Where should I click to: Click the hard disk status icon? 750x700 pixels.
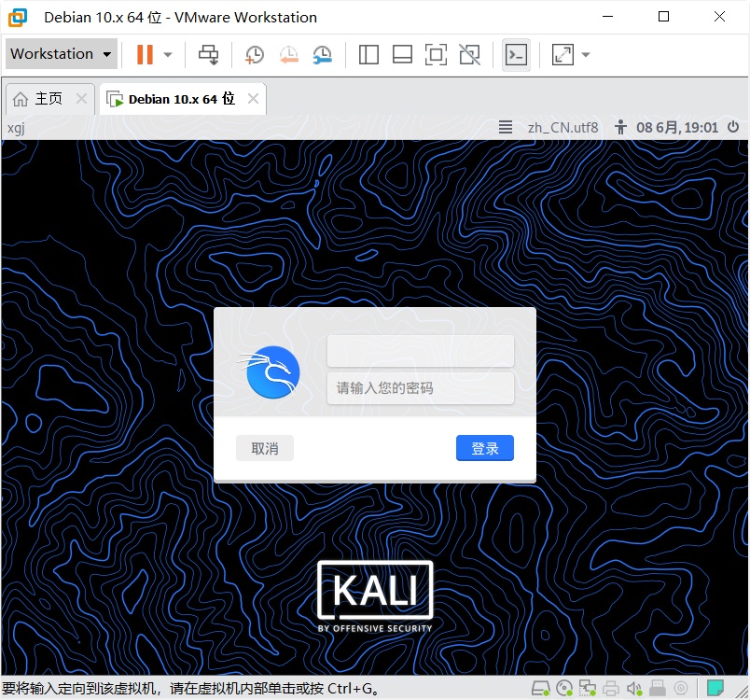pyautogui.click(x=540, y=688)
